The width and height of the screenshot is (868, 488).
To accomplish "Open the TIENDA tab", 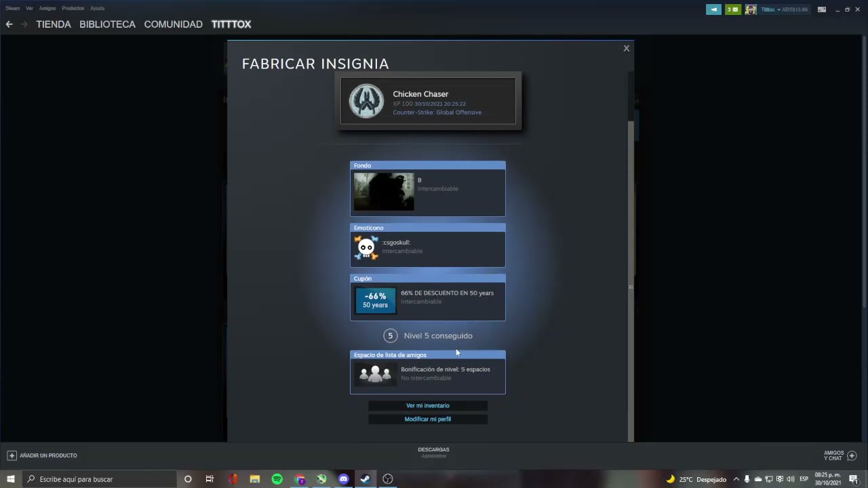I will pos(54,24).
